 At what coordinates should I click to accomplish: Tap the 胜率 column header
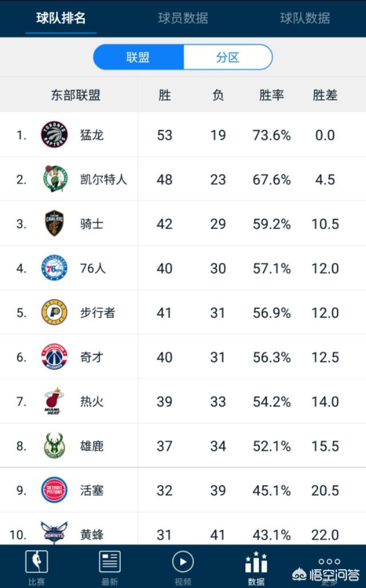coord(271,95)
